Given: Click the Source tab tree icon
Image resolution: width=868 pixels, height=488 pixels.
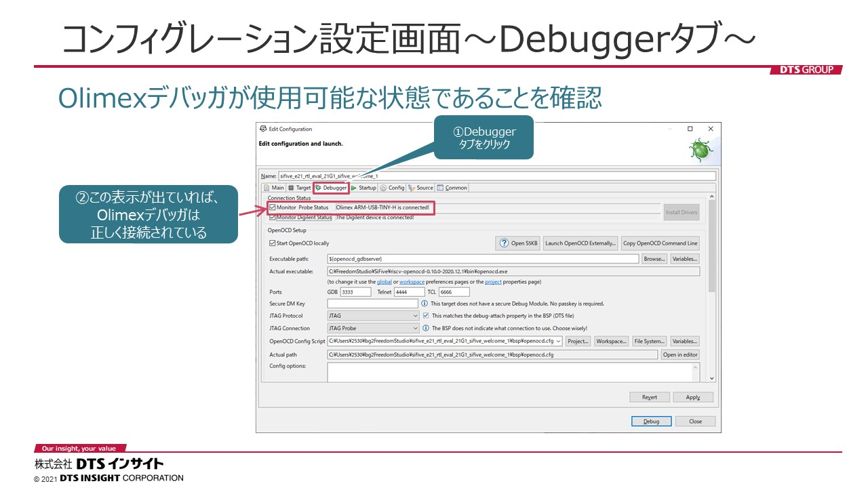Looking at the screenshot, I should tap(412, 188).
